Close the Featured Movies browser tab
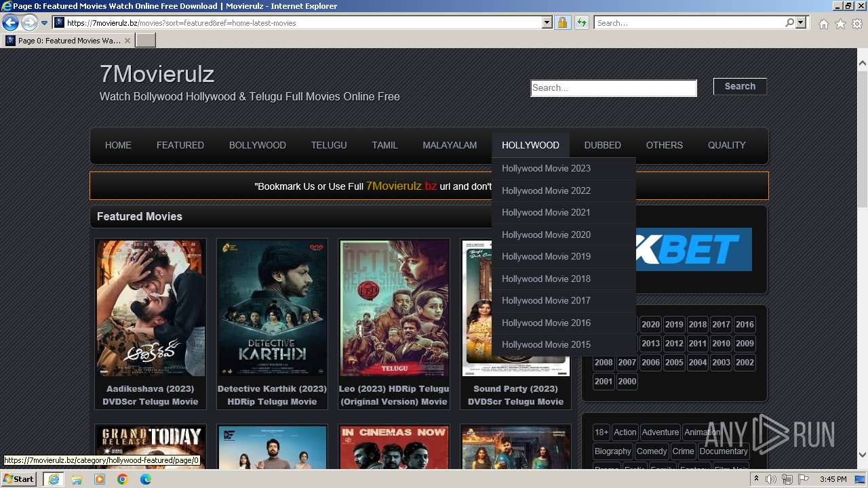Image resolution: width=868 pixels, height=488 pixels. [127, 41]
